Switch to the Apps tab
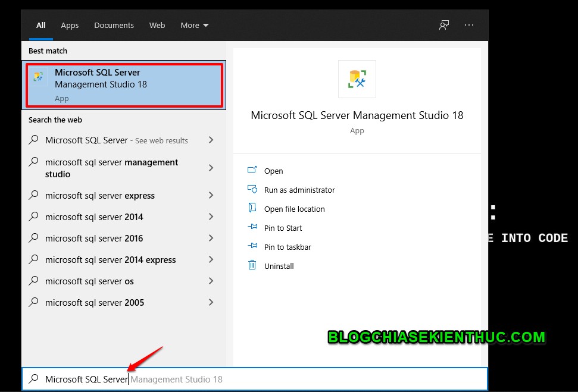Image resolution: width=578 pixels, height=392 pixels. [70, 26]
